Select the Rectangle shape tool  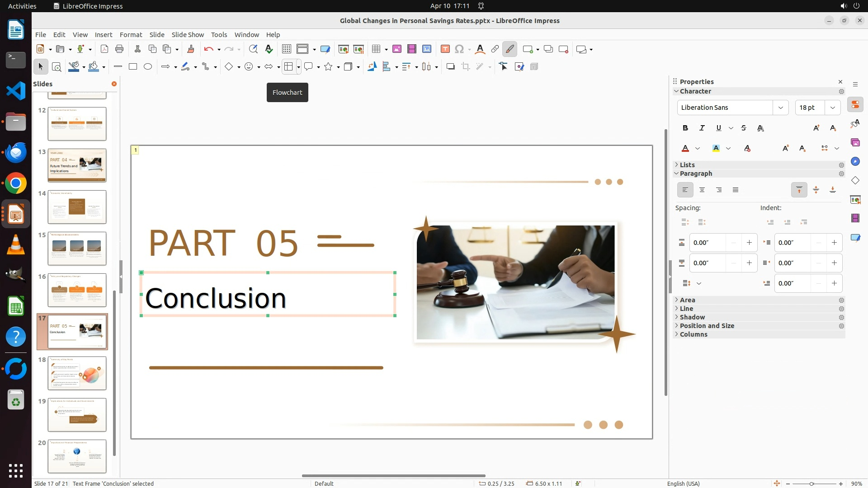click(132, 67)
